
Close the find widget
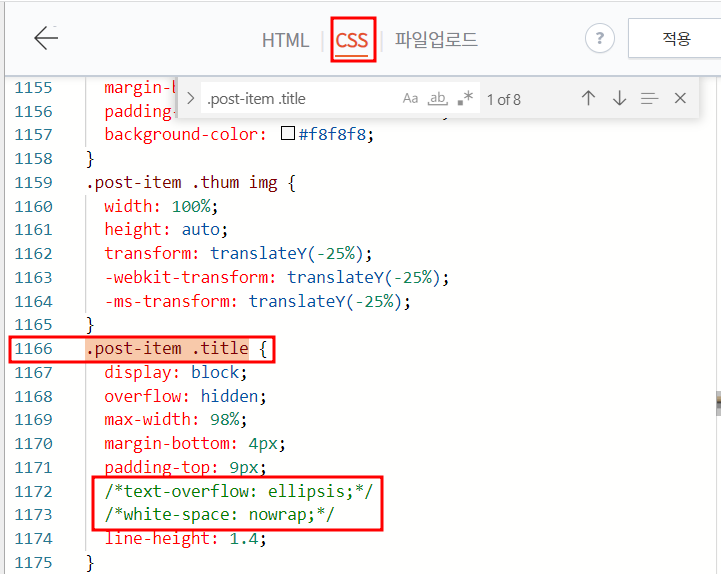[x=680, y=98]
